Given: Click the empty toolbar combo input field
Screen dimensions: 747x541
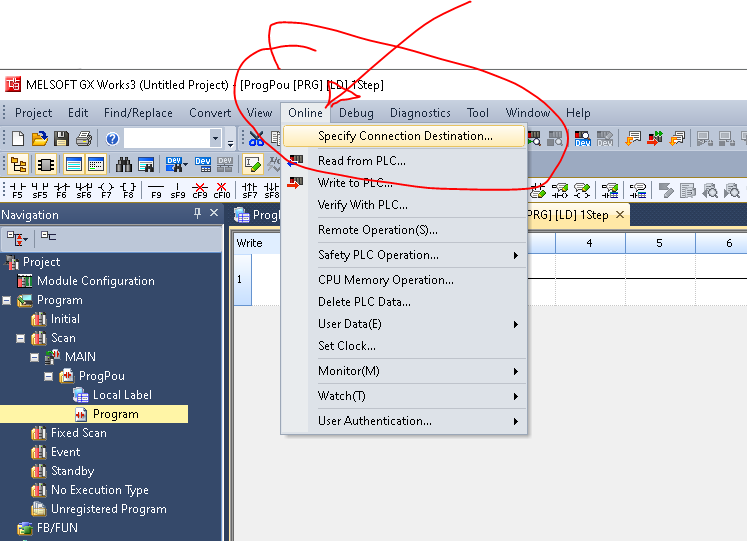Looking at the screenshot, I should [x=167, y=139].
